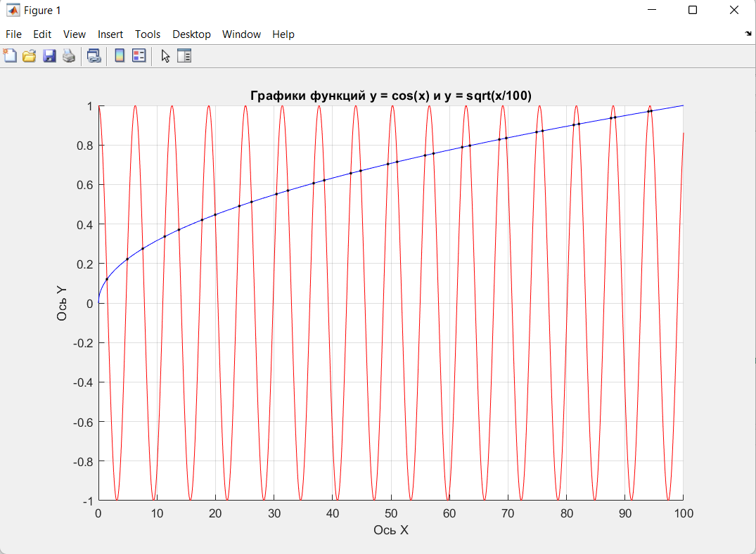This screenshot has width=756, height=554.
Task: Open the Insert menu
Action: coord(110,34)
